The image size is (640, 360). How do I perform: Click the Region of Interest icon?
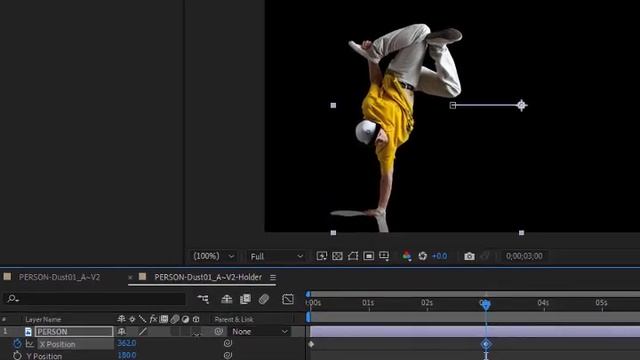(368, 256)
